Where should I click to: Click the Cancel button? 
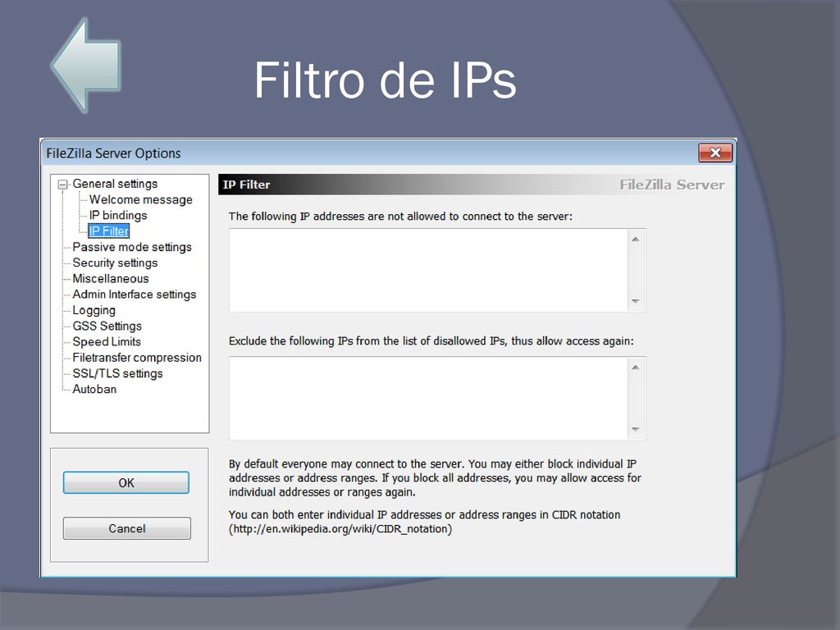pos(127,529)
